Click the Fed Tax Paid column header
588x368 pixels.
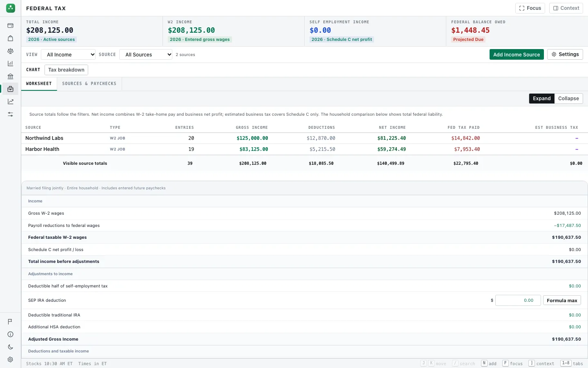pyautogui.click(x=463, y=128)
